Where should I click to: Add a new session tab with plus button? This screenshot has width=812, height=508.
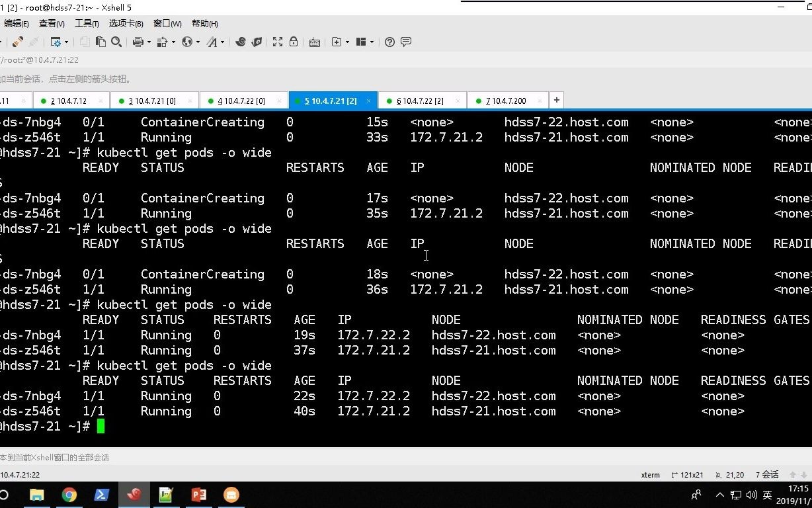[557, 100]
